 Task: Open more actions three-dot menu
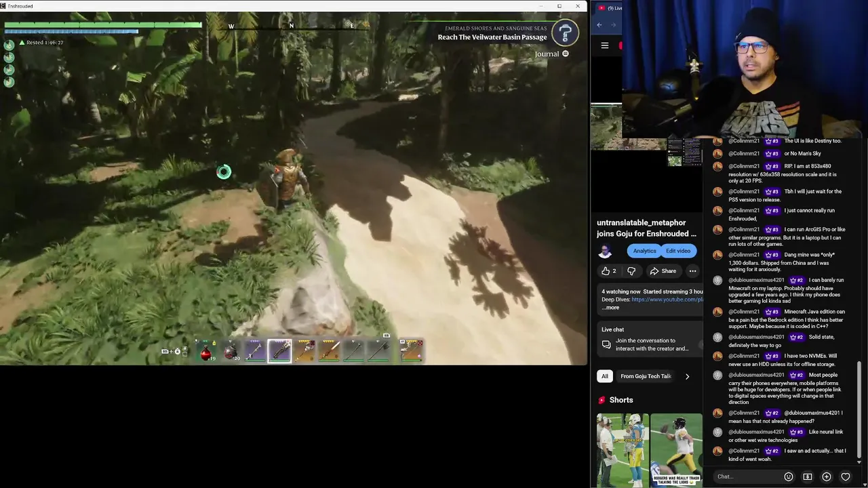(692, 271)
